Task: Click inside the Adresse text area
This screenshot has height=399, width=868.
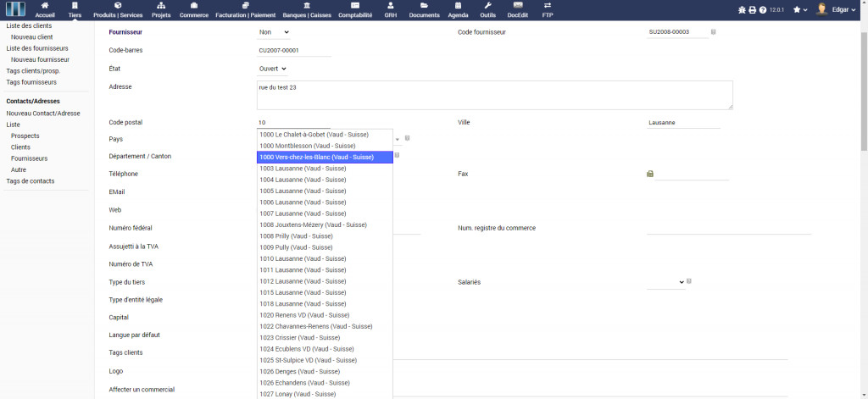Action: coord(494,95)
